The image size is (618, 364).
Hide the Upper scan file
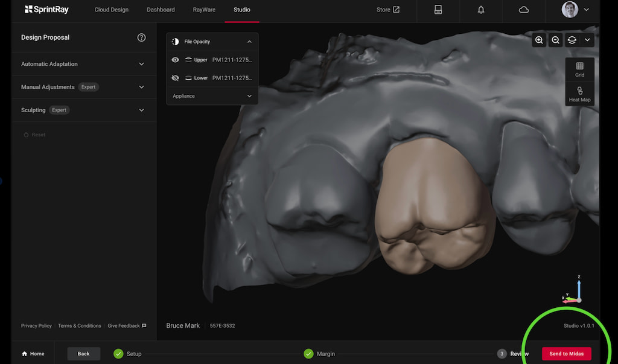(176, 60)
